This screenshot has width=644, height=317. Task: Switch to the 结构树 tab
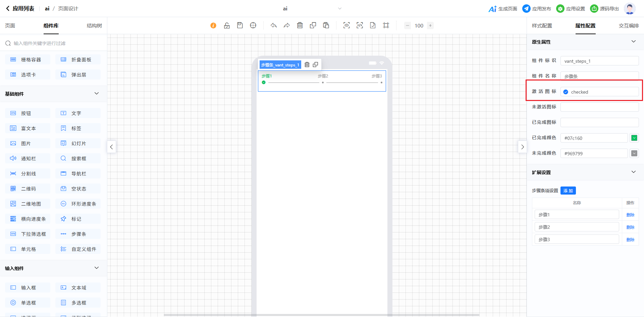[x=94, y=26]
